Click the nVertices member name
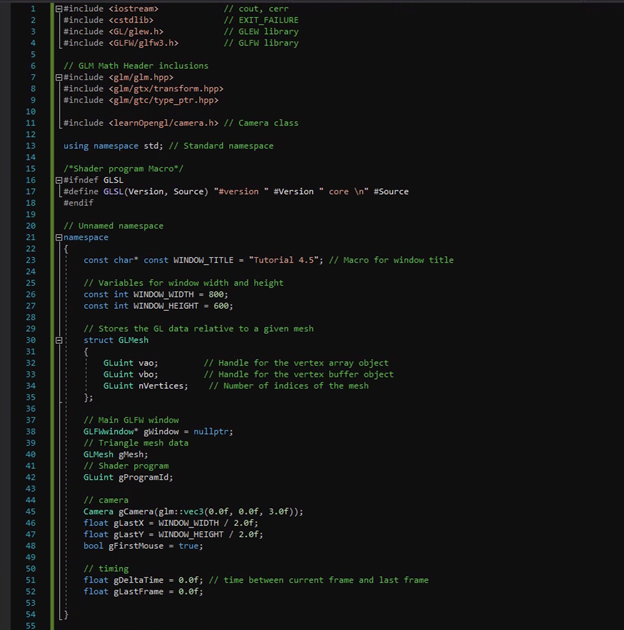The image size is (624, 630). (161, 386)
